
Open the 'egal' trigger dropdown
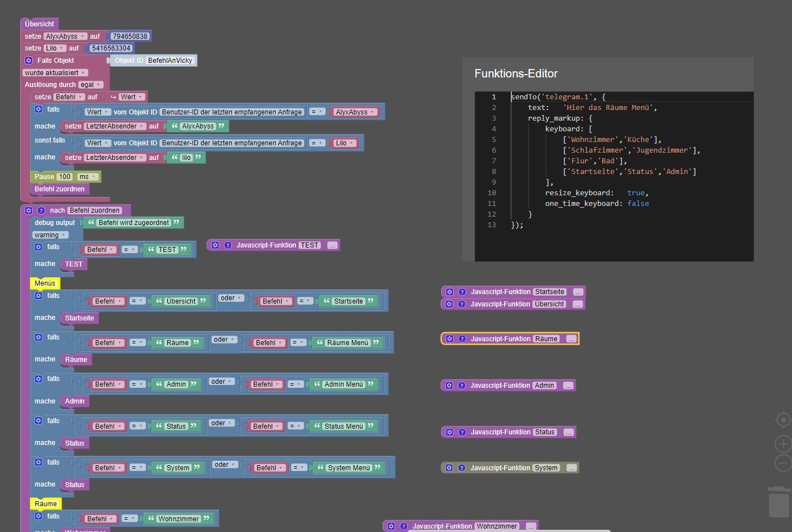tap(90, 85)
